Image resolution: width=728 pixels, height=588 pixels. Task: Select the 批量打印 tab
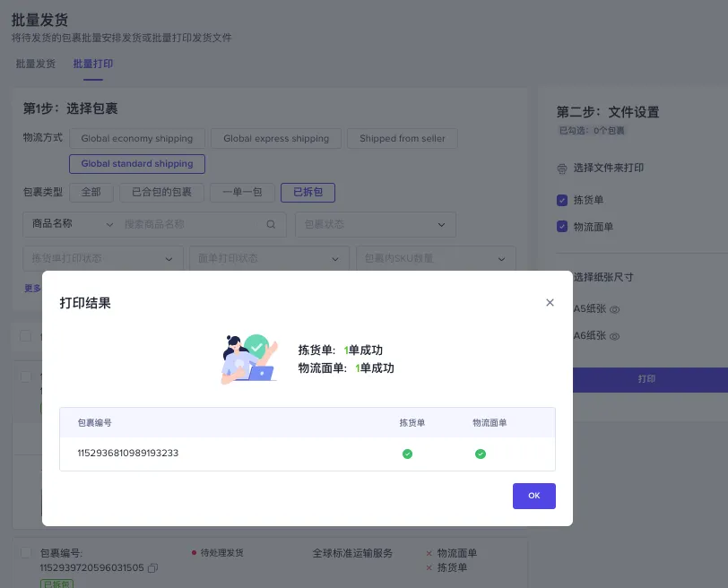[93, 64]
